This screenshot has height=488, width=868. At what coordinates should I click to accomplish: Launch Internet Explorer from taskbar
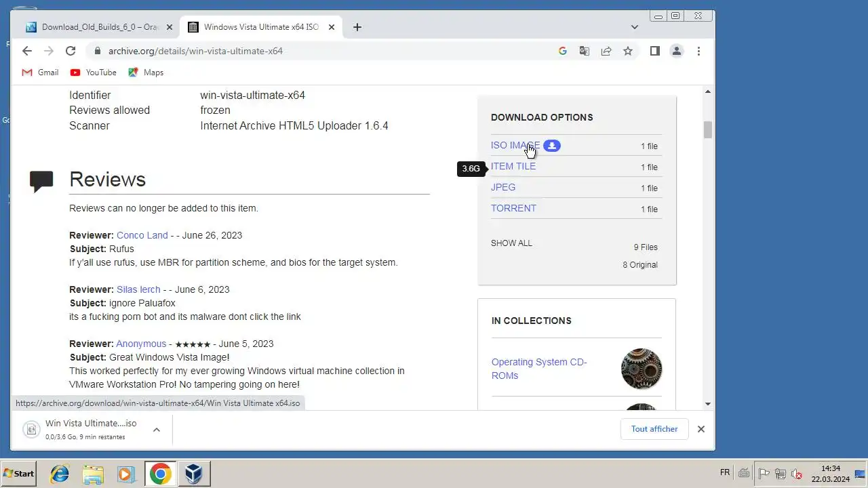click(60, 473)
